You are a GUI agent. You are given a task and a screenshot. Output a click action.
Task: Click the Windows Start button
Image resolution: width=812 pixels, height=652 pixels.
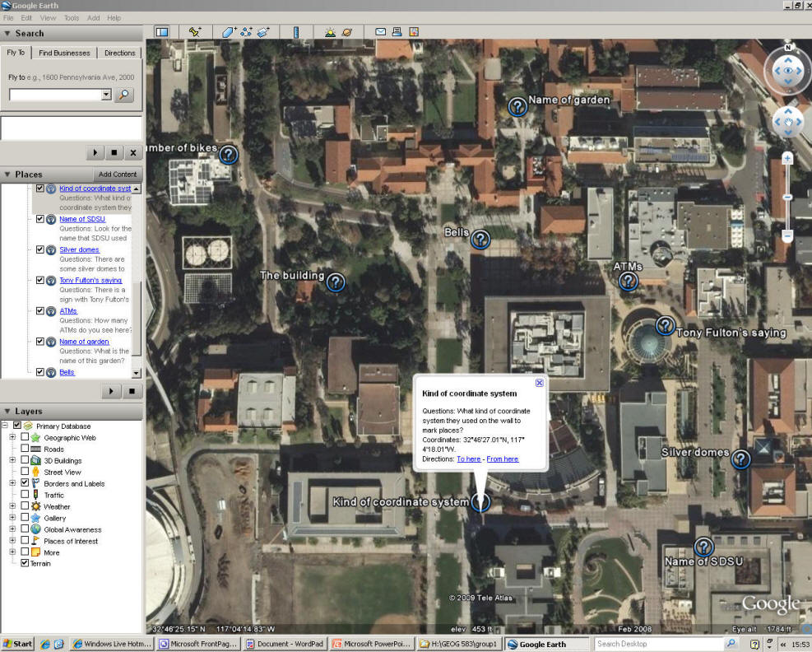pyautogui.click(x=17, y=644)
